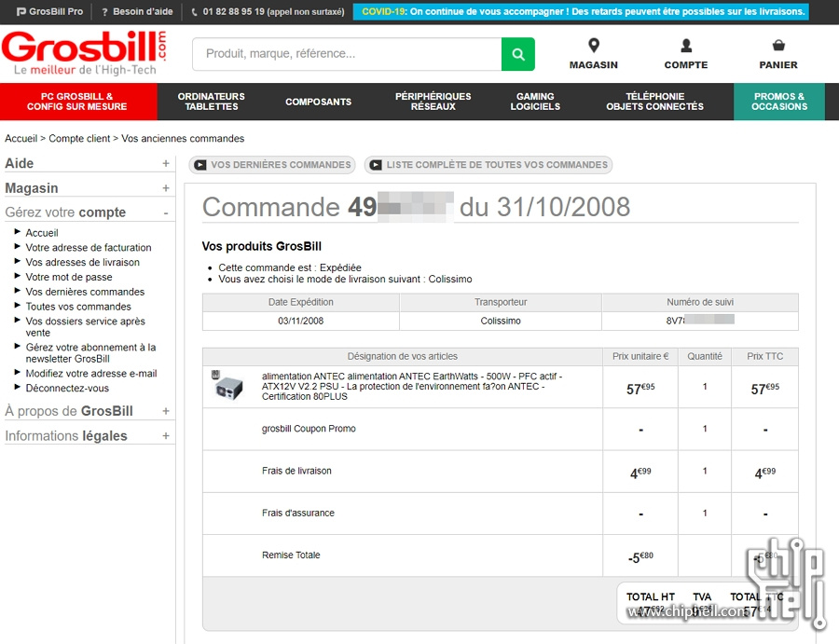Open Modifiez votre adresse e-mail
The height and width of the screenshot is (644, 839).
(91, 374)
